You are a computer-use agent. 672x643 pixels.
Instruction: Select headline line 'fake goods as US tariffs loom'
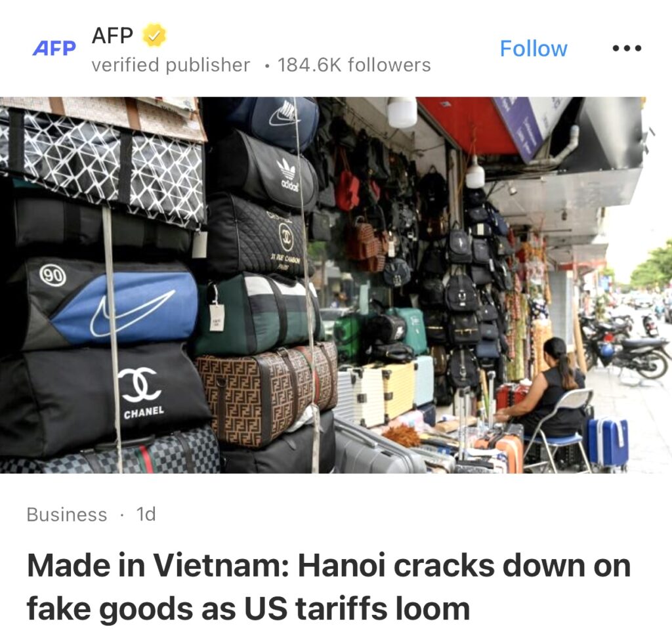248,609
